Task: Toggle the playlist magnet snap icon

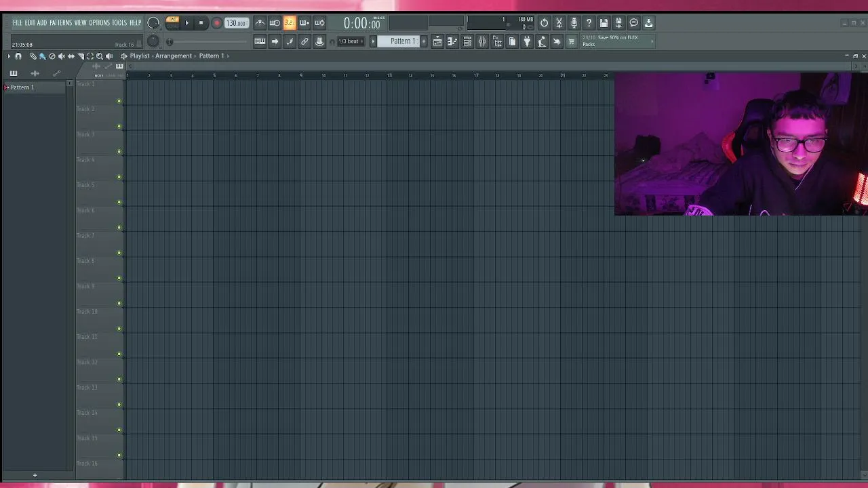Action: click(x=18, y=56)
